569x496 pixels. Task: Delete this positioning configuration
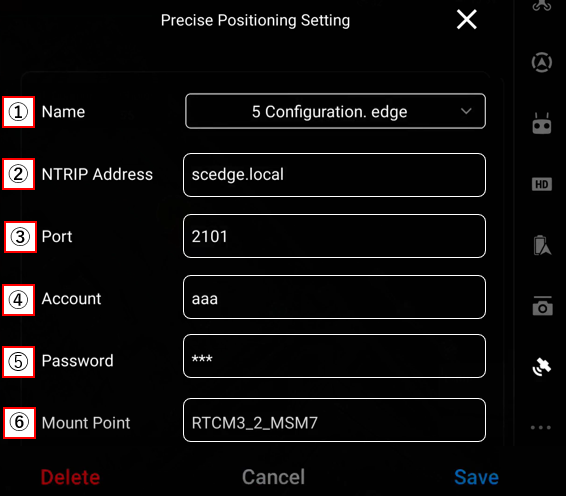[70, 477]
